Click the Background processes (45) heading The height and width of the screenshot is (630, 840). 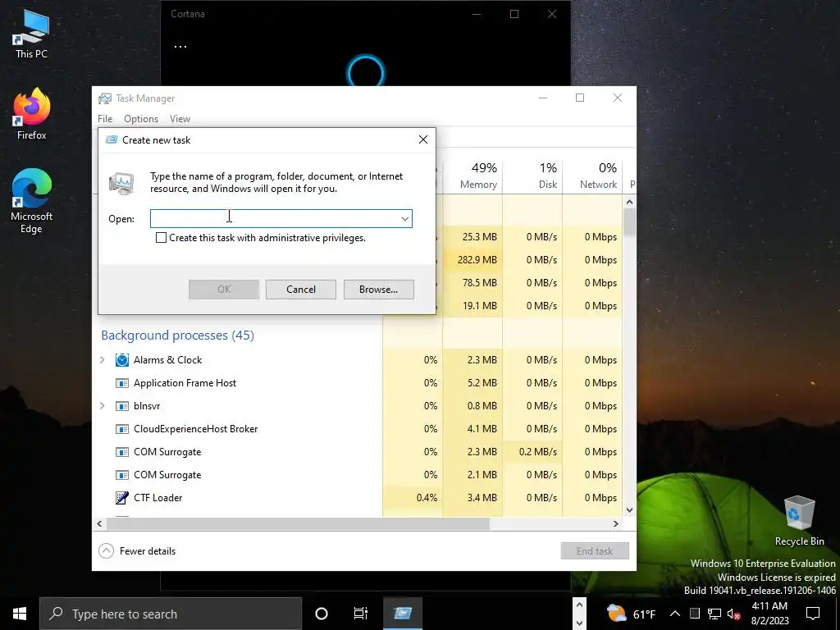click(177, 336)
